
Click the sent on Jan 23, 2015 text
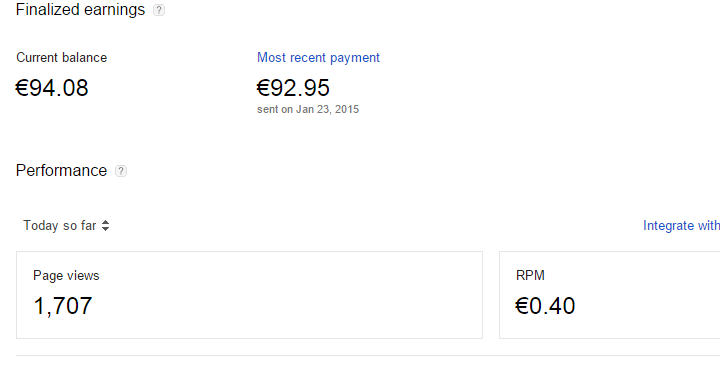(x=308, y=109)
